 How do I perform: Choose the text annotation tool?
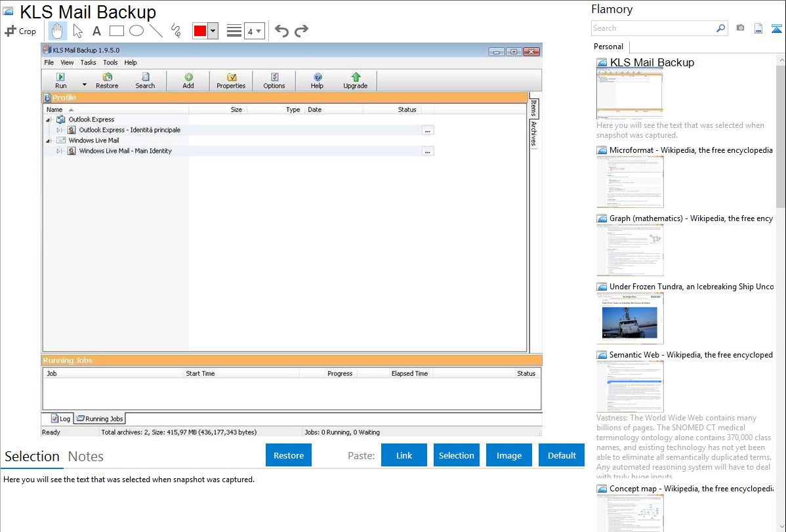pos(96,31)
